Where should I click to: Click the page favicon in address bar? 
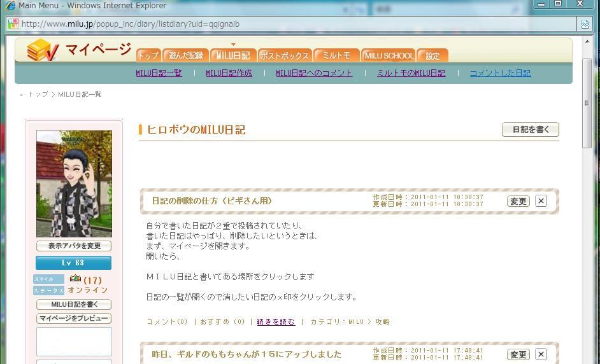pyautogui.click(x=13, y=24)
